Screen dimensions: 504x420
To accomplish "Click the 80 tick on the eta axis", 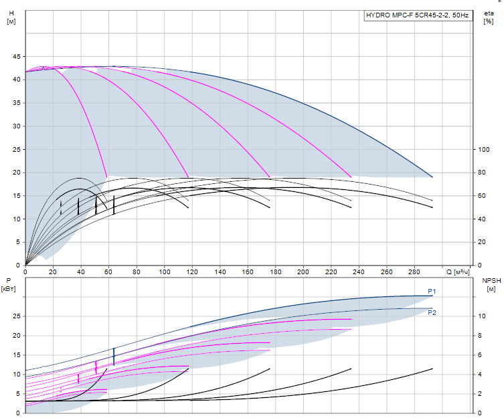I will pos(481,173).
